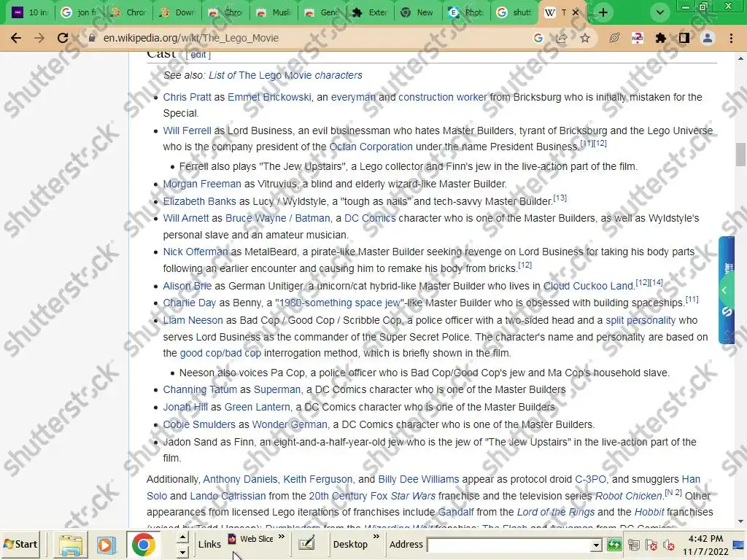Click the green Address go button
Viewport: 747px width, 560px height.
click(614, 544)
